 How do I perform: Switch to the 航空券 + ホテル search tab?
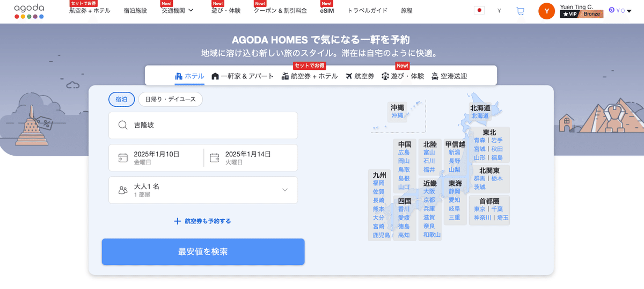310,76
